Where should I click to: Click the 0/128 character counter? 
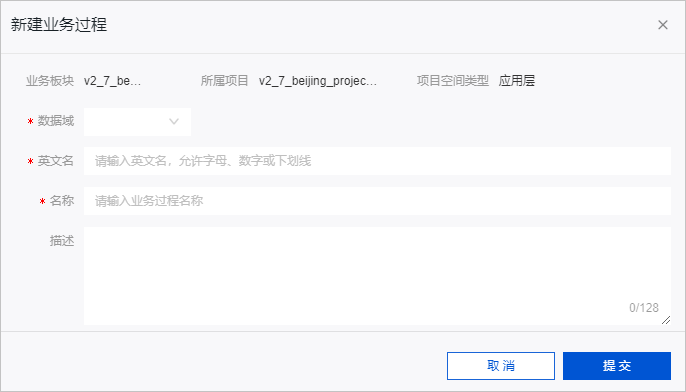click(644, 308)
